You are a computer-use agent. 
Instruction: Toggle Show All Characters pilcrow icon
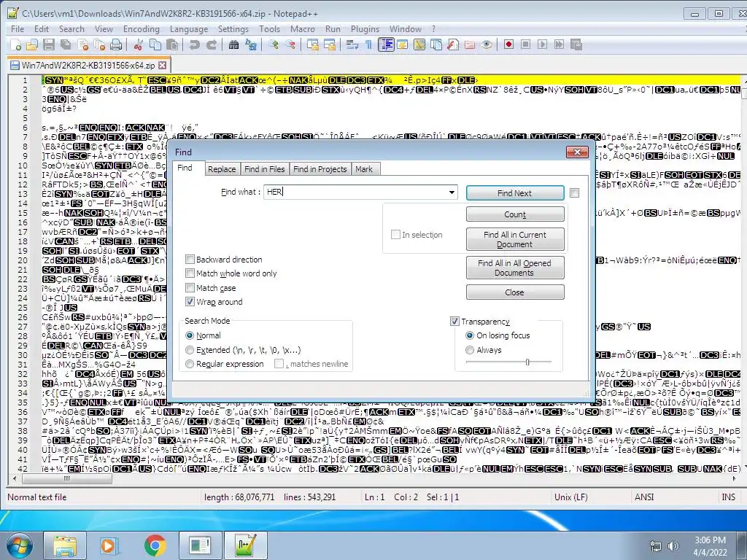tap(368, 44)
